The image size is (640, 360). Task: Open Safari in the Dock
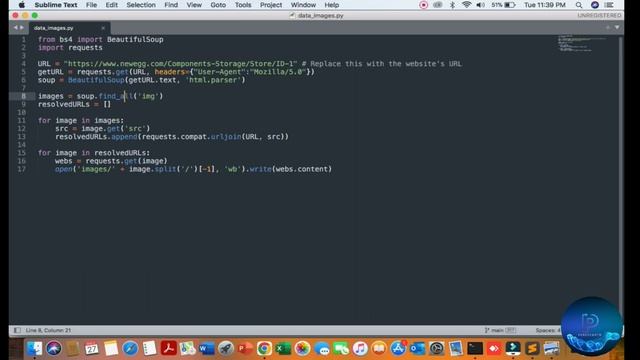pyautogui.click(x=130, y=348)
